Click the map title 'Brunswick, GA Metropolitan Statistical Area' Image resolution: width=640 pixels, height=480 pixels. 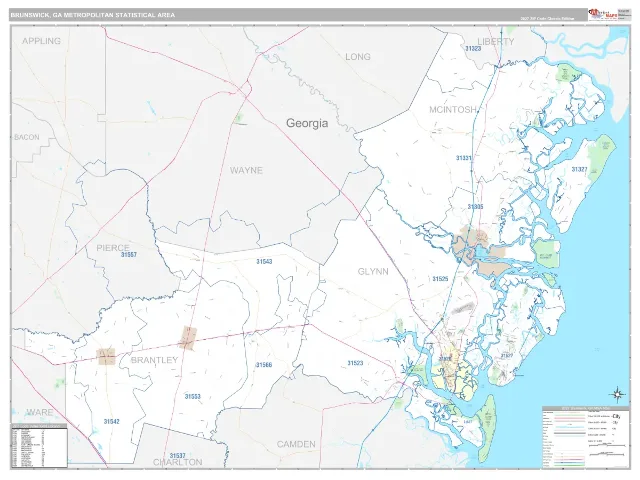coord(93,15)
